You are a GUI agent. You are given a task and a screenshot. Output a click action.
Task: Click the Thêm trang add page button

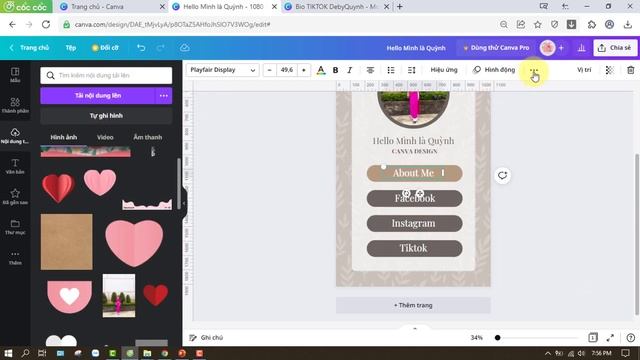point(413,305)
